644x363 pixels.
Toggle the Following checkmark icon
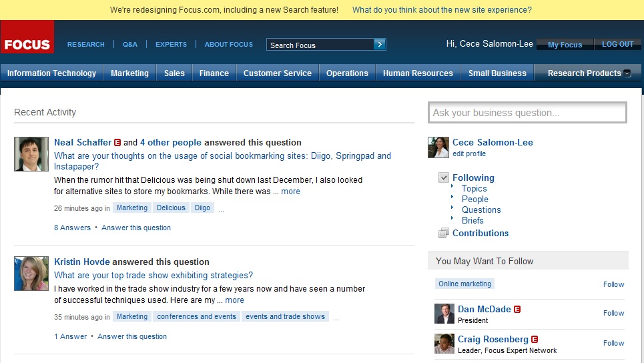[444, 177]
